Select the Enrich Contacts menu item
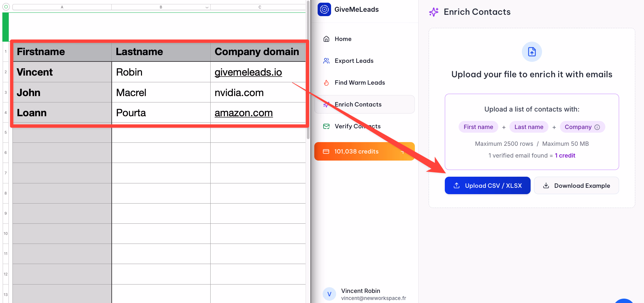Viewport: 644px width, 303px height. pyautogui.click(x=364, y=104)
